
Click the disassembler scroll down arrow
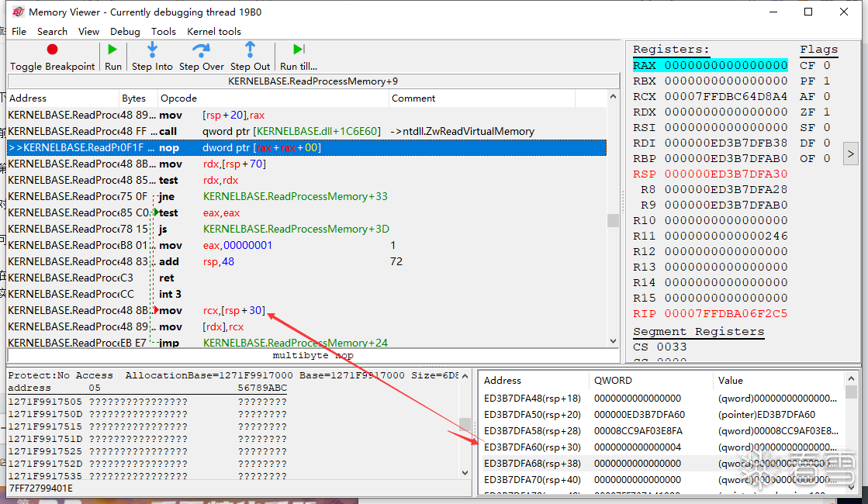pyautogui.click(x=613, y=341)
